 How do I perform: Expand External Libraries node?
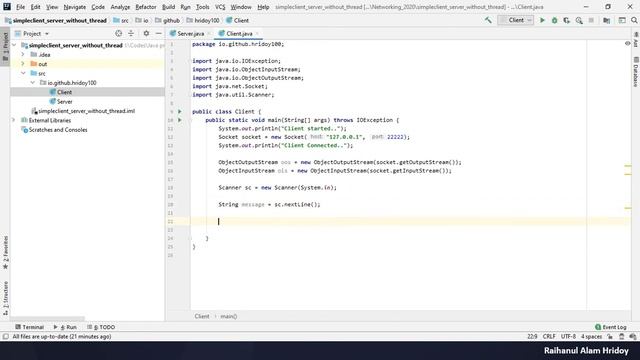[x=14, y=120]
